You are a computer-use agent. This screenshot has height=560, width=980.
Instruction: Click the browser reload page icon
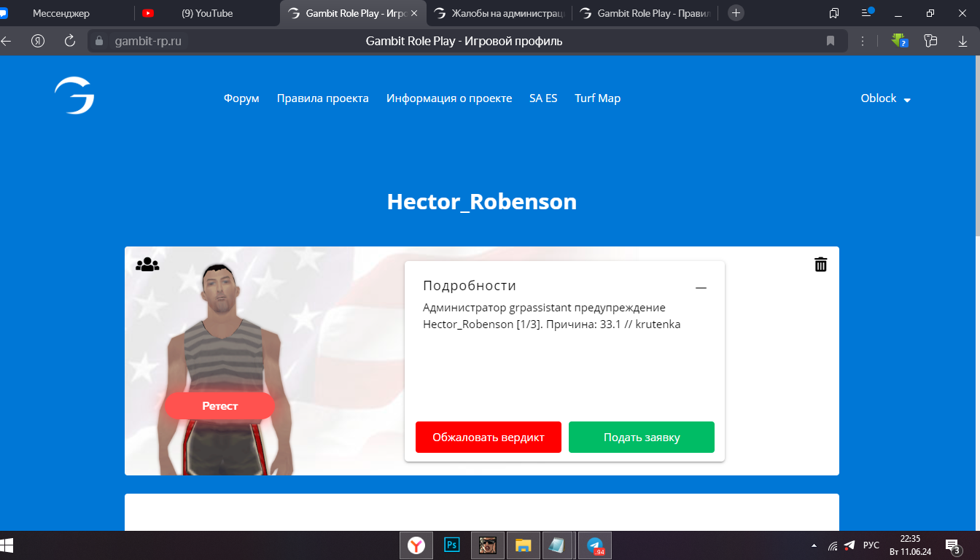70,41
